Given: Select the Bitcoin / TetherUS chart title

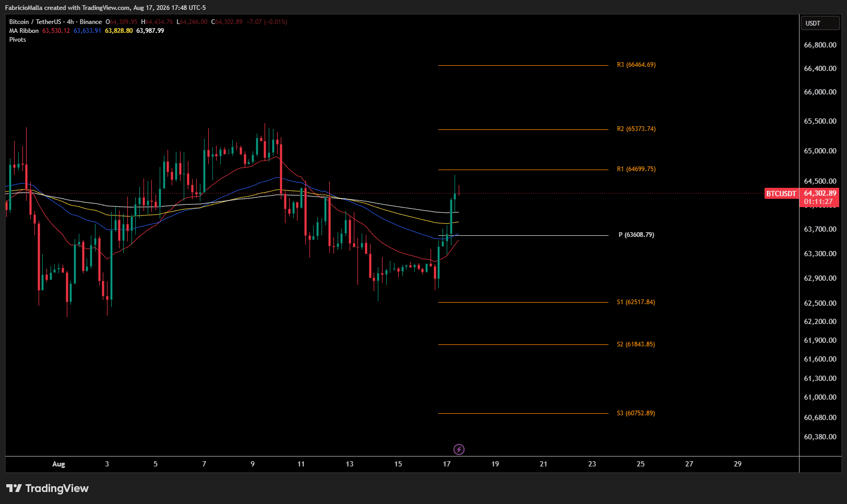Looking at the screenshot, I should (x=55, y=22).
